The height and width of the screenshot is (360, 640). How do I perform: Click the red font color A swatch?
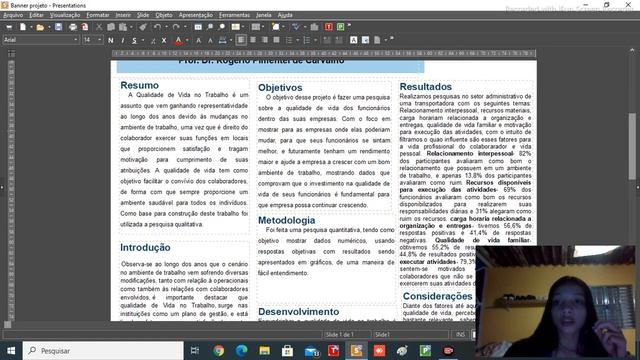click(178, 40)
